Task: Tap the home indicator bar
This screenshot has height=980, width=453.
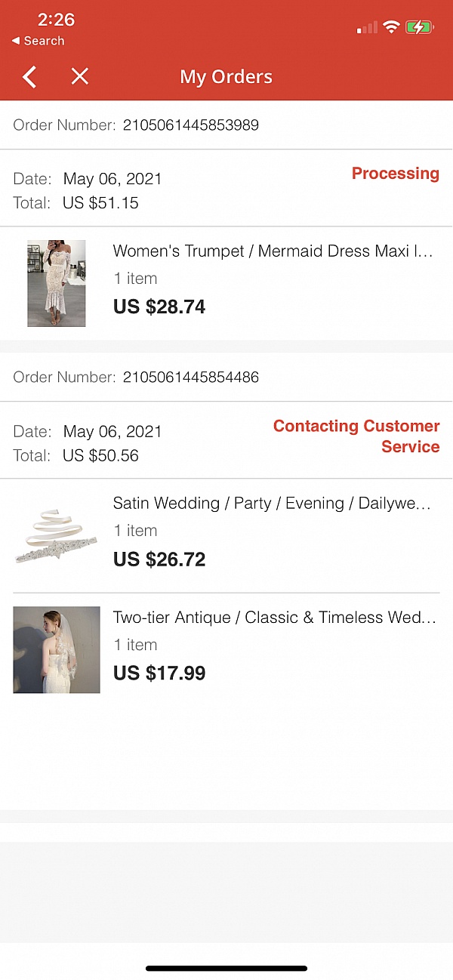Action: 226,968
